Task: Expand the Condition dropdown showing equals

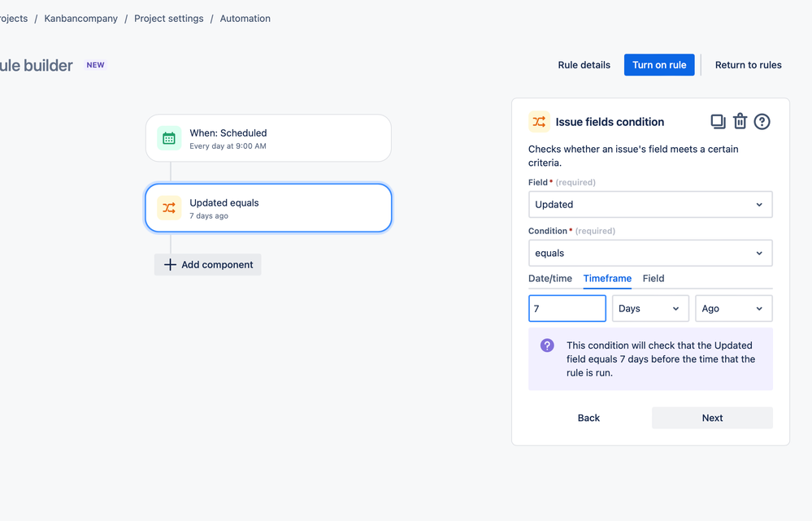Action: click(650, 254)
